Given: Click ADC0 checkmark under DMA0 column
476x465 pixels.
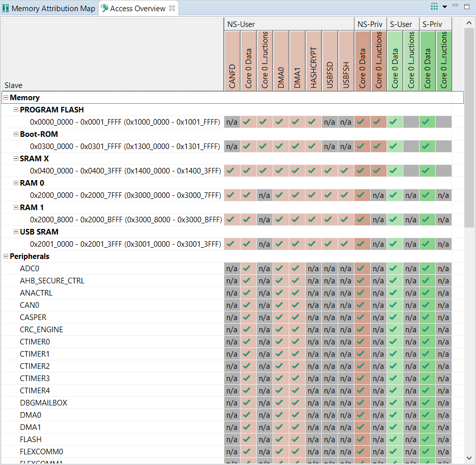Looking at the screenshot, I should pyautogui.click(x=281, y=269).
